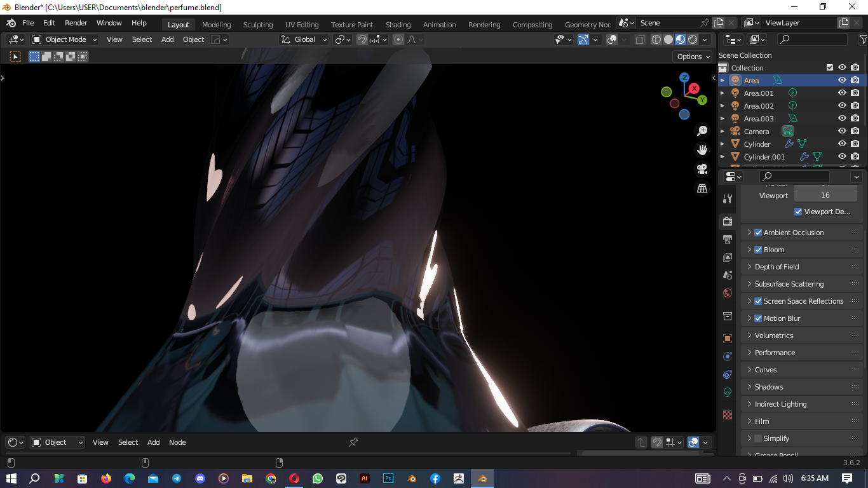Disable the Bloom checkbox
868x488 pixels.
tap(758, 250)
